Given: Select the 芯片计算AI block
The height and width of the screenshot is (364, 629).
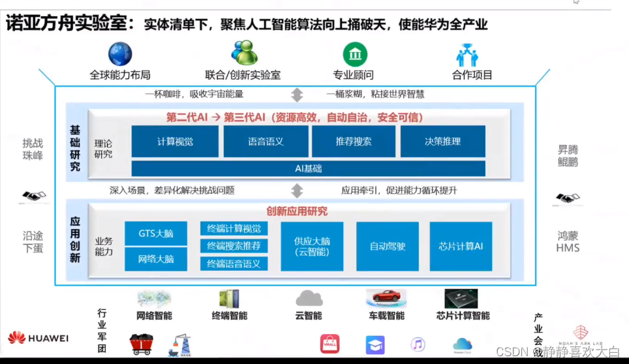Looking at the screenshot, I should click(461, 247).
